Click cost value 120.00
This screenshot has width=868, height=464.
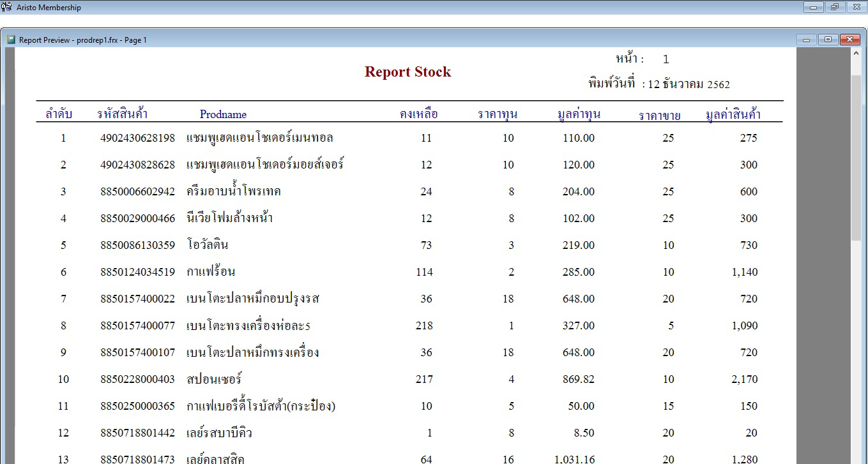579,165
